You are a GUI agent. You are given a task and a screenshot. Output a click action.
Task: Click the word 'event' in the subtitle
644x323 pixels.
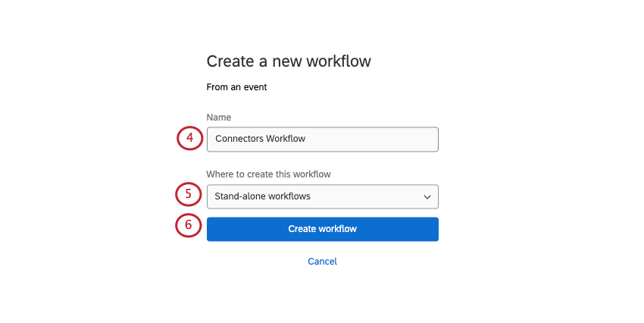pyautogui.click(x=254, y=87)
